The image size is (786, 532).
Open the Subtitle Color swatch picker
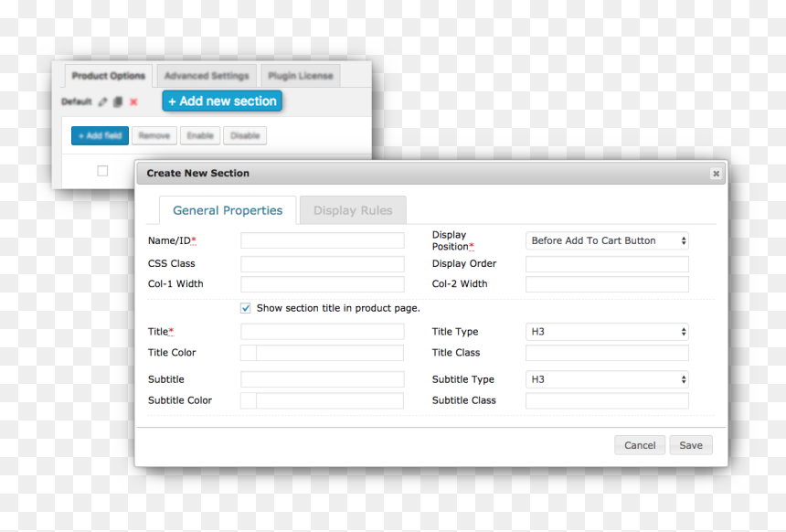249,400
